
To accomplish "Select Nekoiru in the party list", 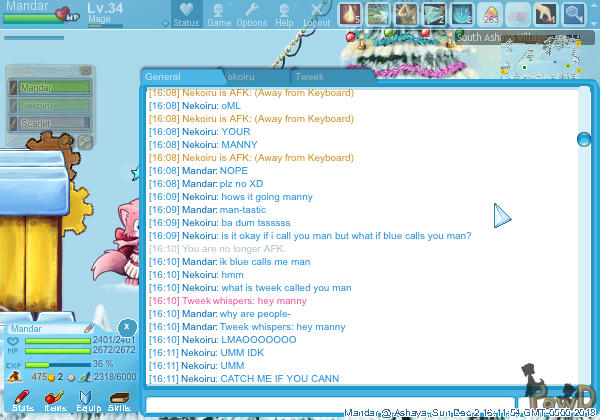I will pyautogui.click(x=50, y=105).
